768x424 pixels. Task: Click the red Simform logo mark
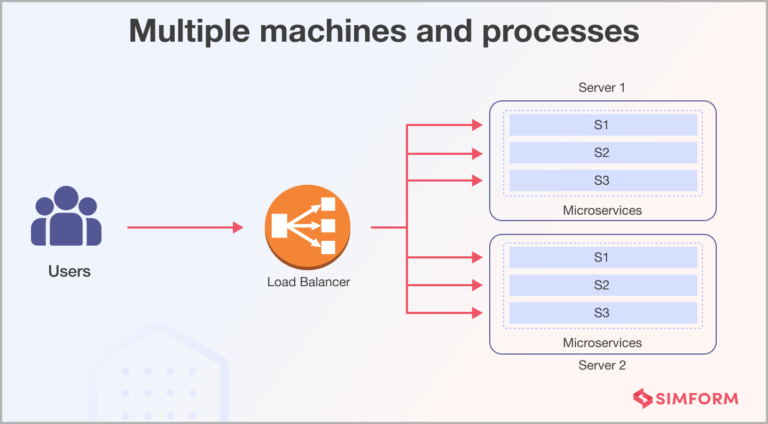pos(645,399)
